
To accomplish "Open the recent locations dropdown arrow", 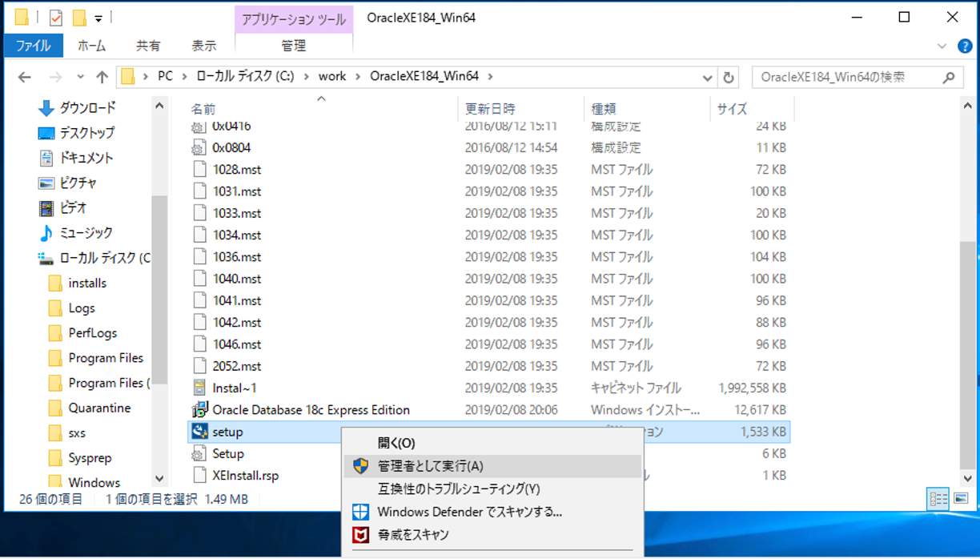I will (x=80, y=77).
